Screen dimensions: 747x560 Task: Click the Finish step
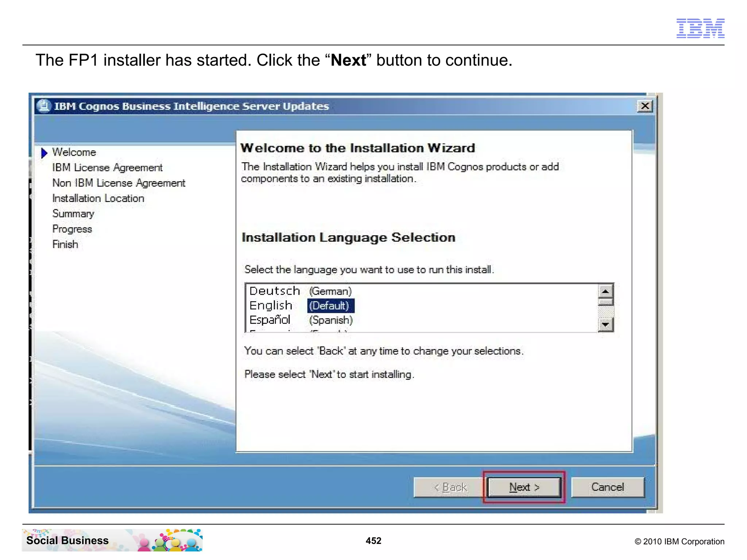[65, 244]
